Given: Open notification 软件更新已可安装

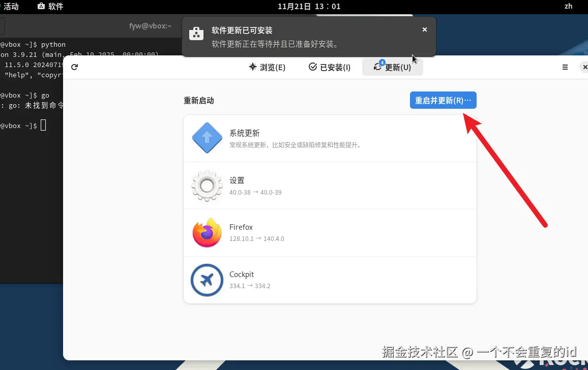Looking at the screenshot, I should (309, 37).
